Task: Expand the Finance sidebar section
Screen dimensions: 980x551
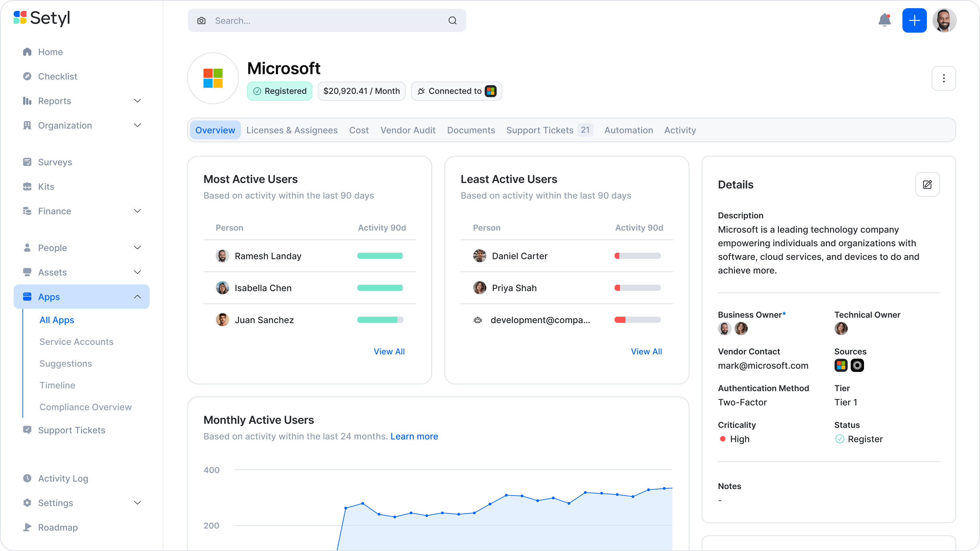Action: point(137,211)
